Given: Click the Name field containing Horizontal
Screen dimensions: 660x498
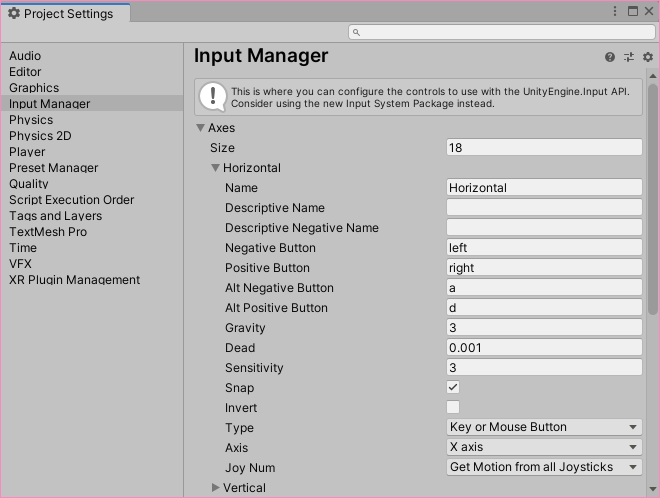Looking at the screenshot, I should click(544, 187).
